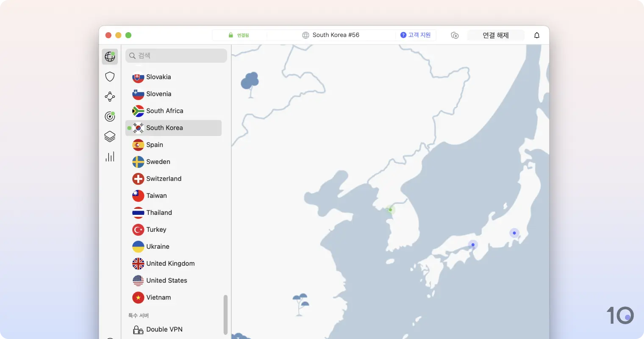Select United States from the list
This screenshot has height=339, width=644.
167,281
